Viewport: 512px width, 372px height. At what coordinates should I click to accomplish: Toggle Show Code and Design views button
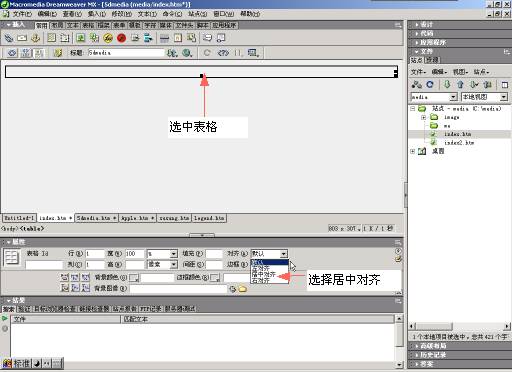(x=26, y=53)
